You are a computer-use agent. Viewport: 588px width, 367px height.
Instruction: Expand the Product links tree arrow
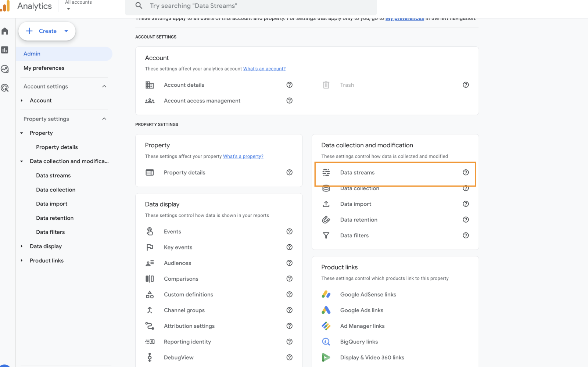22,260
